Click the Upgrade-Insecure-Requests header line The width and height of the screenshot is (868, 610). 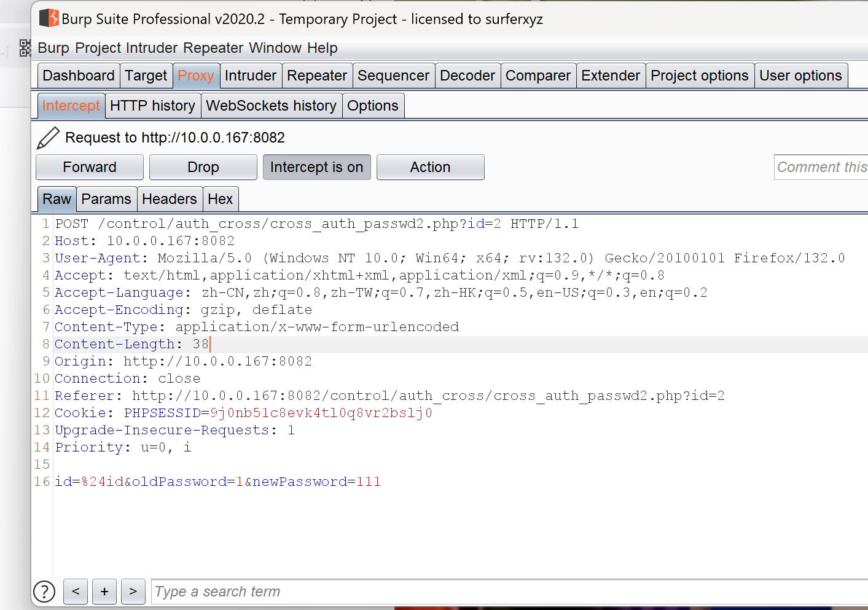(x=175, y=430)
